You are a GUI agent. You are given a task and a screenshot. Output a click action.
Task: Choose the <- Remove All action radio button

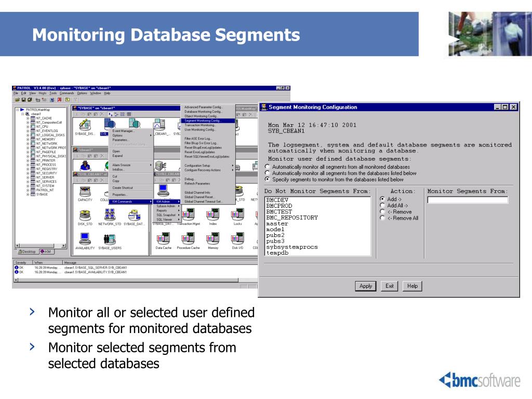[x=382, y=218]
